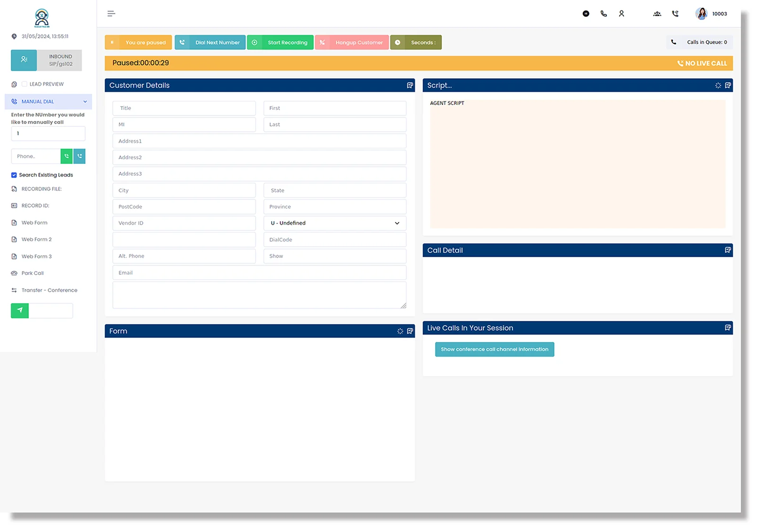
Task: Start a call with the green dial icon
Action: click(x=66, y=156)
